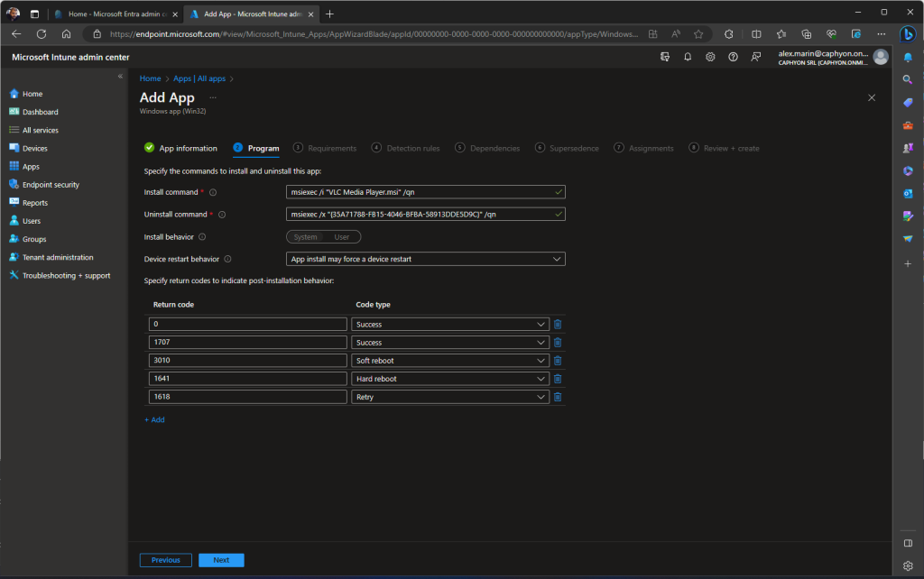Viewport: 924px width, 579px height.
Task: Delete the 1707 return code row
Action: 557,343
